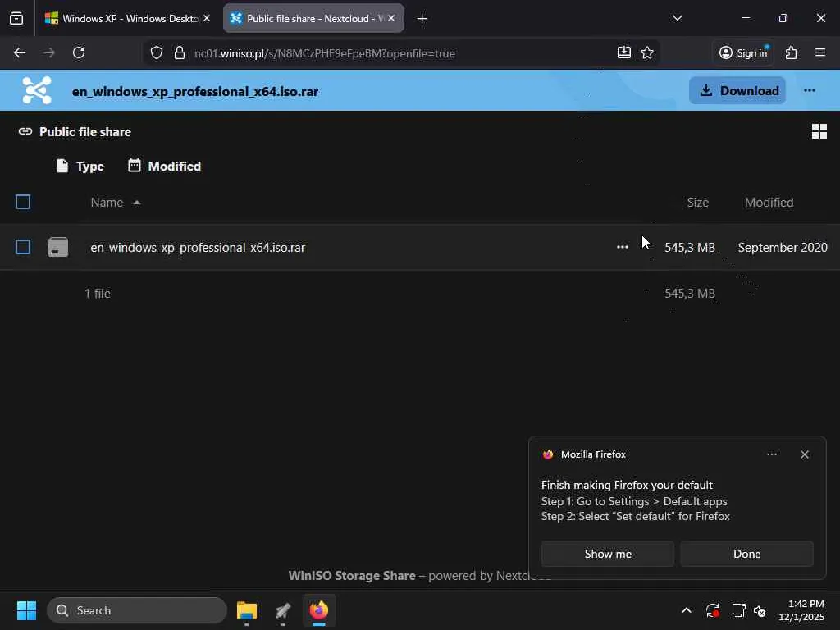The width and height of the screenshot is (840, 630).
Task: Download the shared file
Action: point(737,90)
